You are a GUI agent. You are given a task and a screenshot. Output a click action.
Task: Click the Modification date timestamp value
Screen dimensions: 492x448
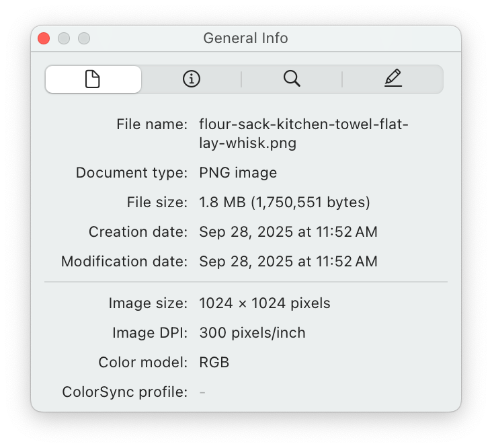point(288,262)
